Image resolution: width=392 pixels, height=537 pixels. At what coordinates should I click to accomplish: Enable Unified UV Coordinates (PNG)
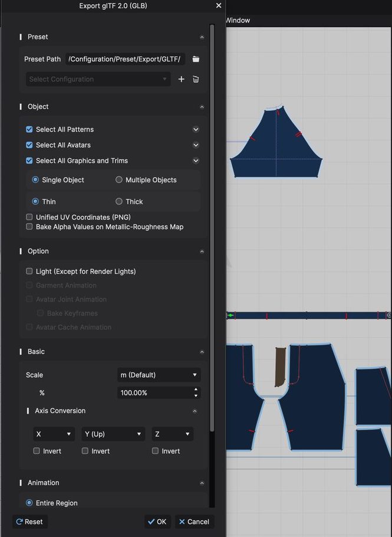pyautogui.click(x=29, y=217)
